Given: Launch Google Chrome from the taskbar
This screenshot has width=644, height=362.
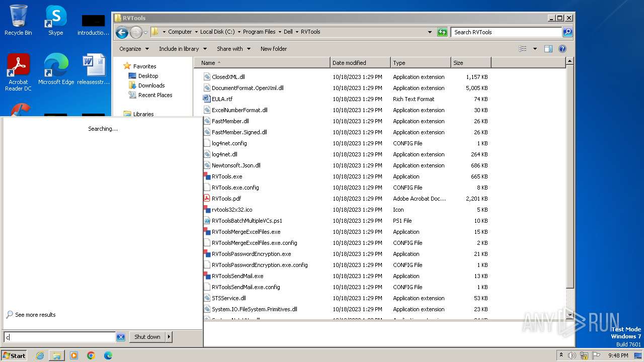Looking at the screenshot, I should tap(91, 355).
